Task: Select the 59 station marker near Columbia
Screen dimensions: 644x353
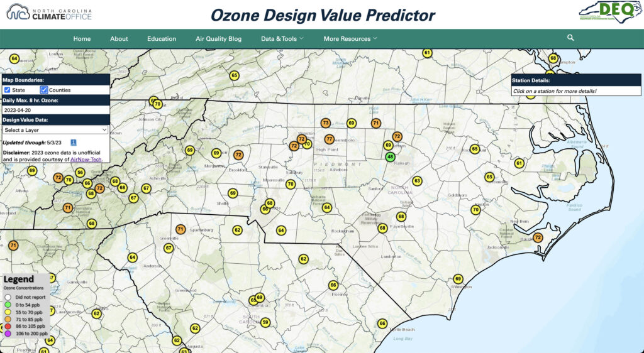Action: (265, 322)
